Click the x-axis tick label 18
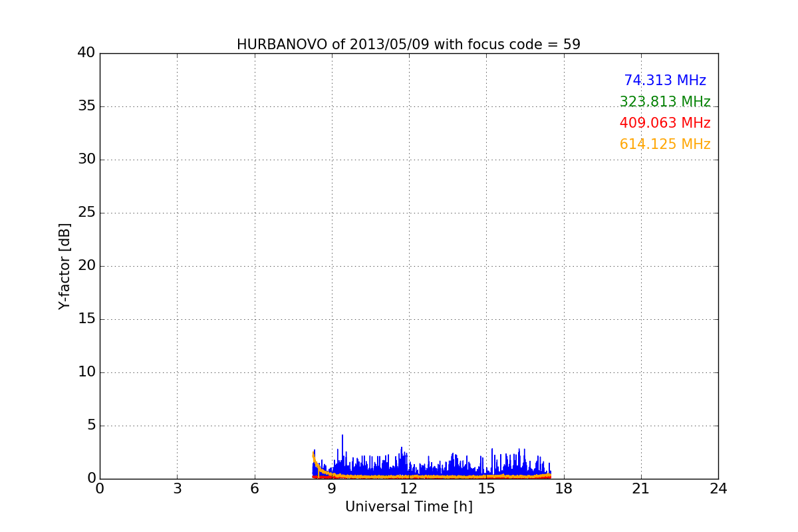Screen dimensions: 798x532 click(x=563, y=489)
